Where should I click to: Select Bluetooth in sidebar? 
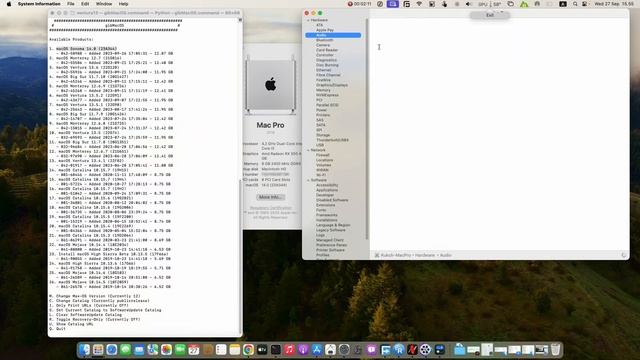(324, 40)
